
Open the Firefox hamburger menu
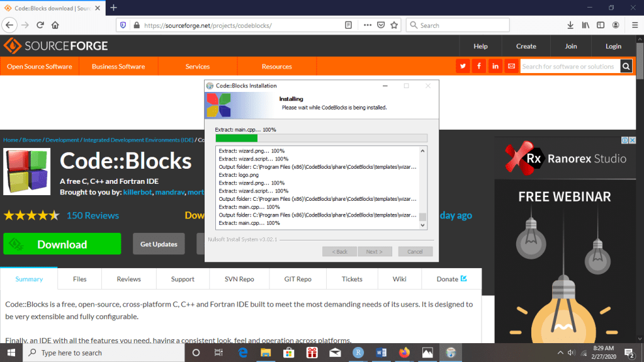coord(631,25)
